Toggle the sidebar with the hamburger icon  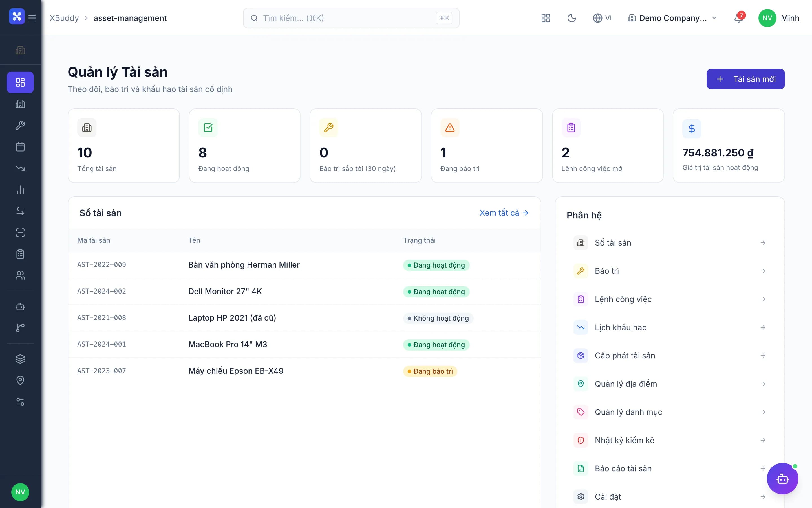32,18
